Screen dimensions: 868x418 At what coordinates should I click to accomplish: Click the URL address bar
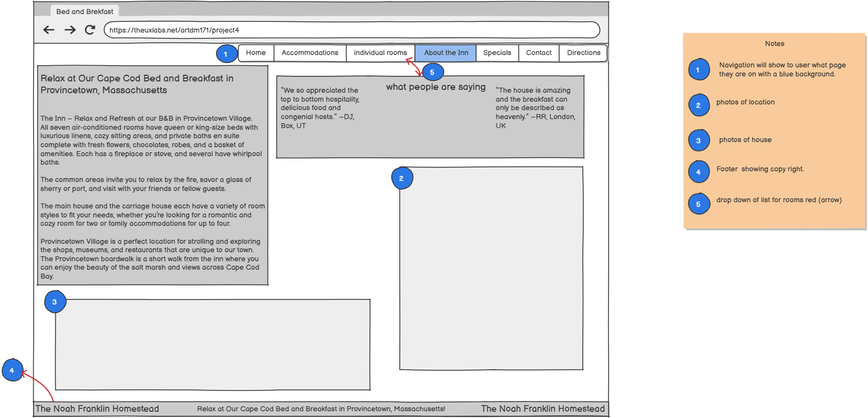tap(351, 30)
